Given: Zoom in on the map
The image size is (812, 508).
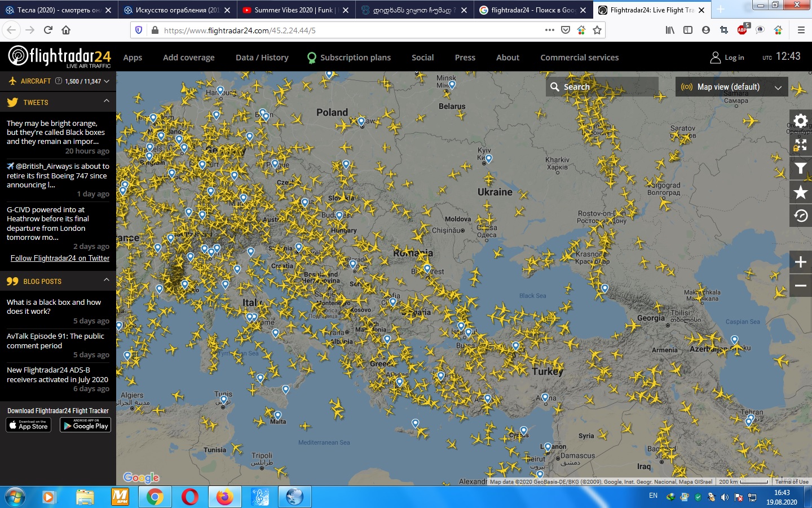Looking at the screenshot, I should click(x=800, y=262).
